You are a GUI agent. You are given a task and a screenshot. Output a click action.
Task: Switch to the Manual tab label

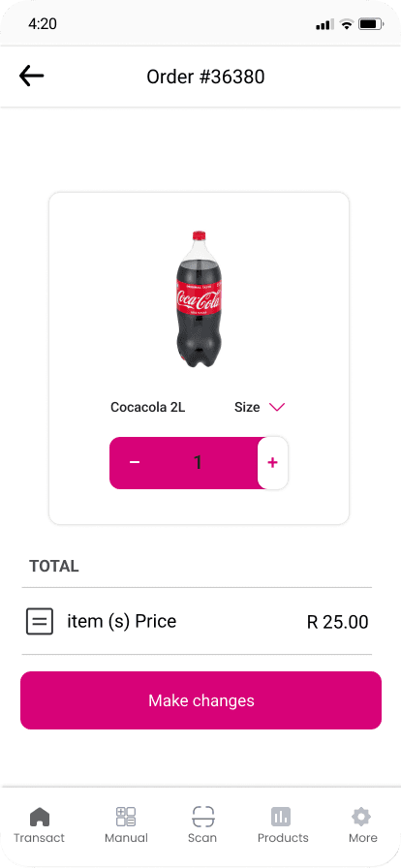pyautogui.click(x=126, y=838)
